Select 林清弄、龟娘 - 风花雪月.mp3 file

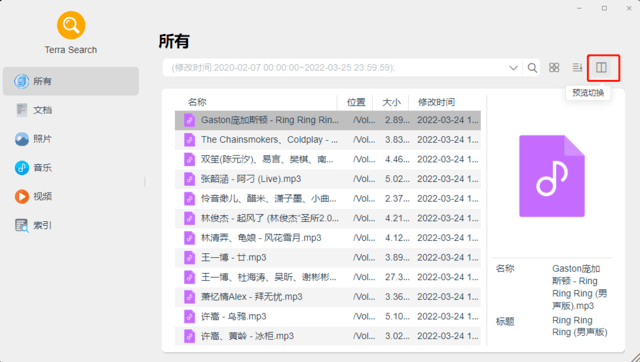point(328,238)
